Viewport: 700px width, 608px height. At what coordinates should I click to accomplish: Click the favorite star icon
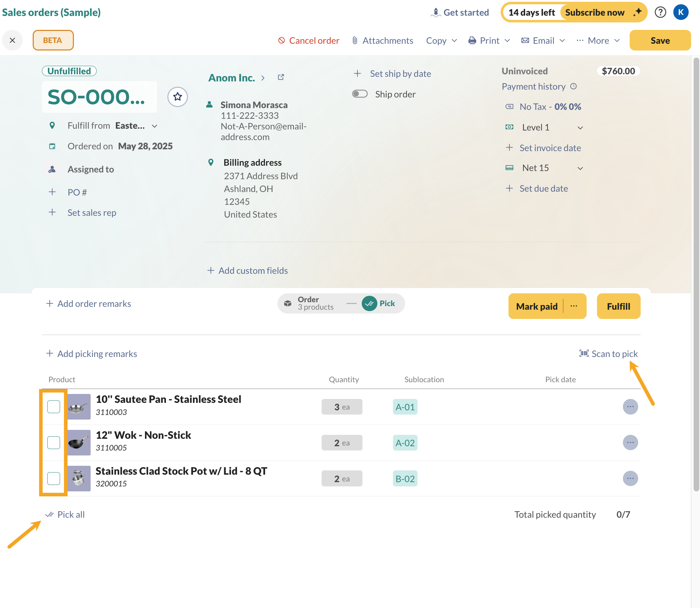(x=178, y=97)
